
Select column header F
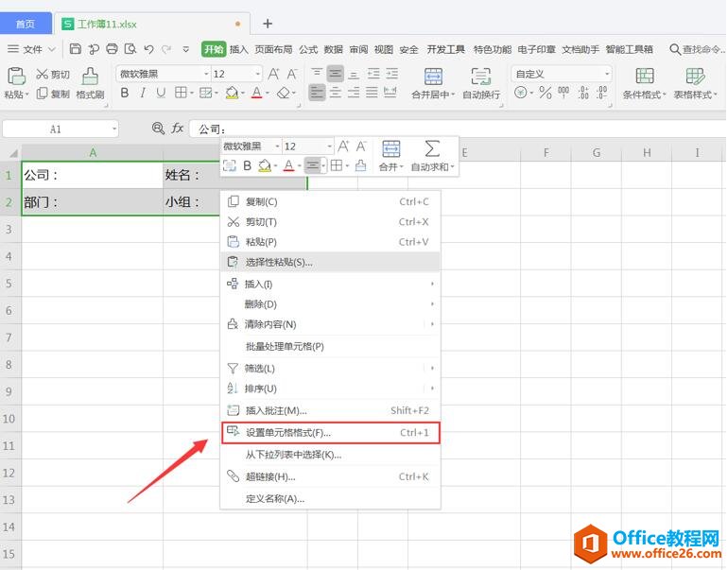[x=546, y=152]
